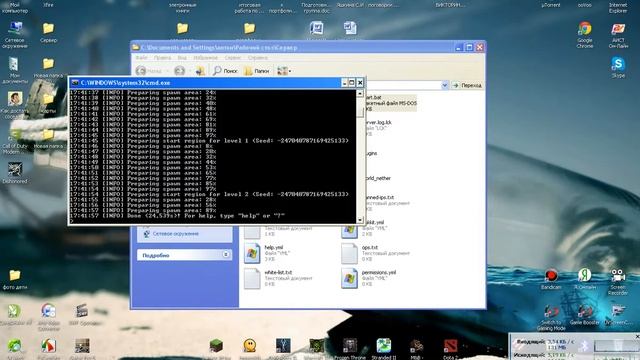This screenshot has height=360, width=640.
Task: Open the Views dropdown in Explorer toolbar
Action: tap(284, 71)
